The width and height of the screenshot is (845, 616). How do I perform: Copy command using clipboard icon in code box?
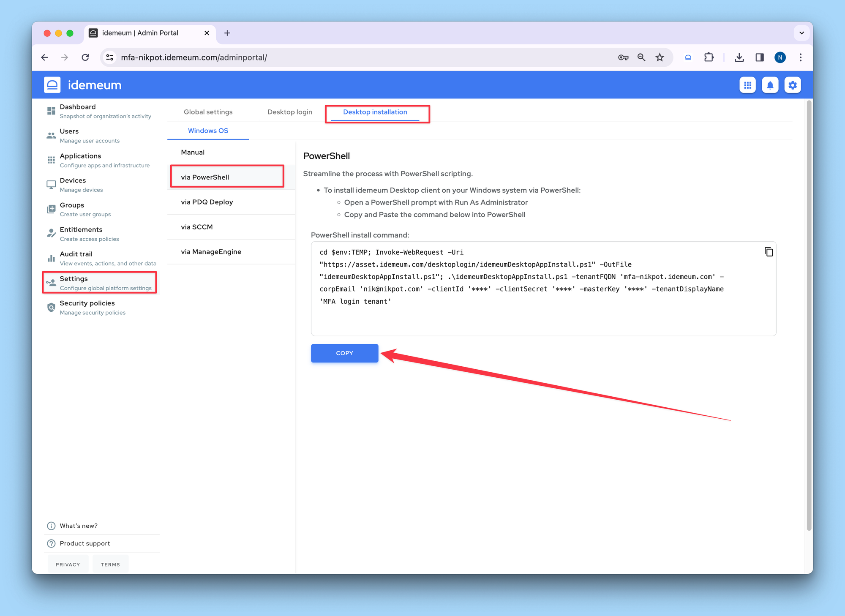click(769, 252)
